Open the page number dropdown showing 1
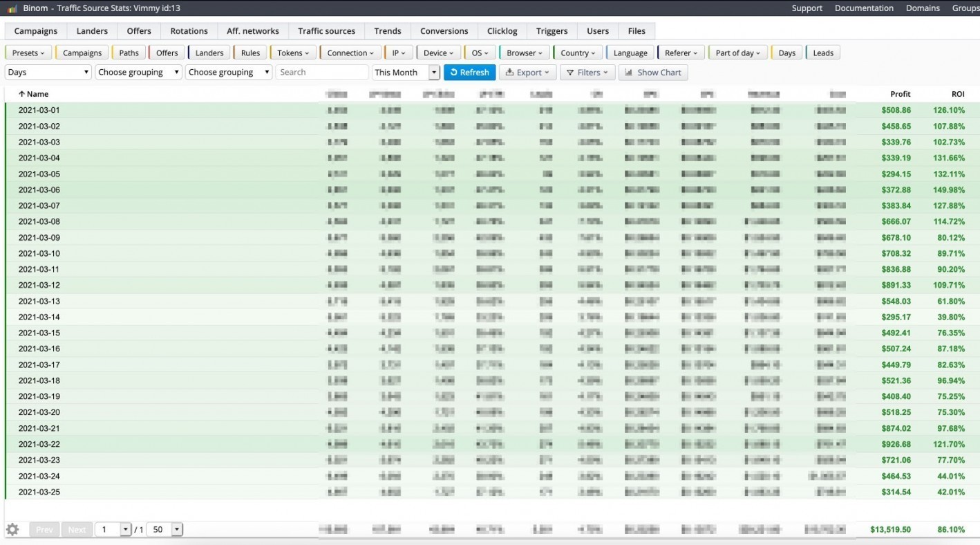 click(113, 530)
